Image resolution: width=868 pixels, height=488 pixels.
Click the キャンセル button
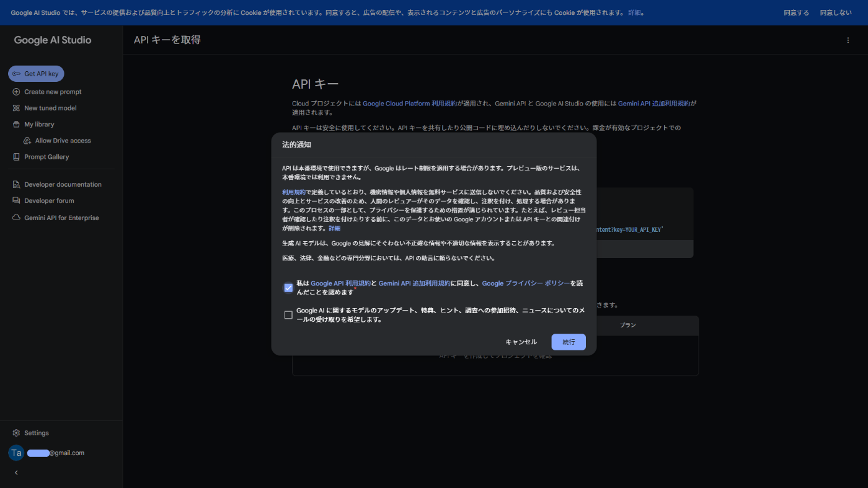521,342
